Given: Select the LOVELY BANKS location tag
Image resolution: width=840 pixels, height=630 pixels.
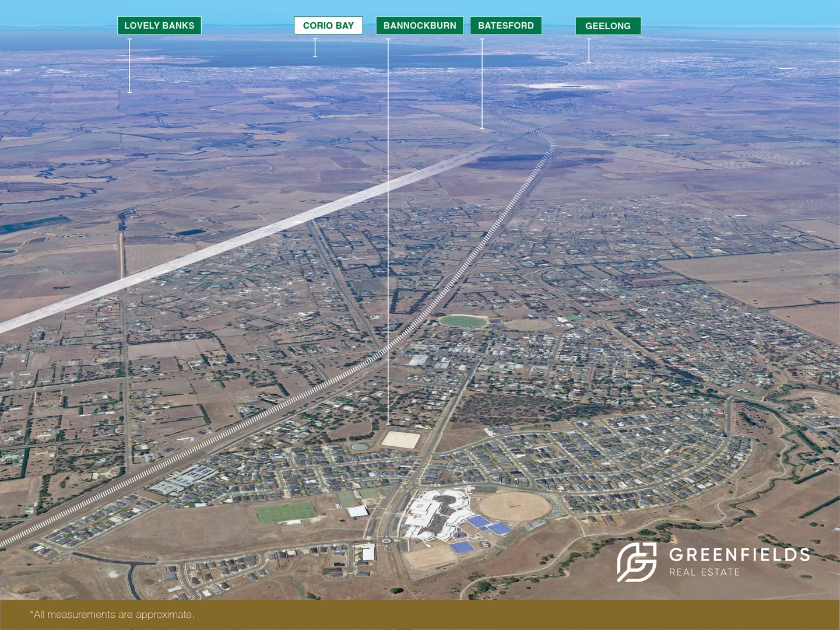Looking at the screenshot, I should click(x=159, y=25).
